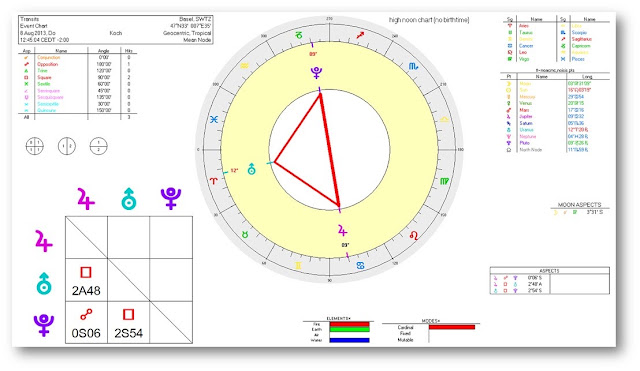
Task: Click the square aspect cell labeled 2A48
Action: click(x=86, y=280)
